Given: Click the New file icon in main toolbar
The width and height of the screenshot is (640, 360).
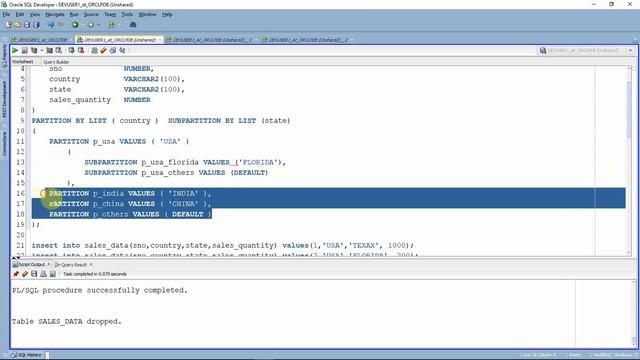Looking at the screenshot, I should 8,25.
